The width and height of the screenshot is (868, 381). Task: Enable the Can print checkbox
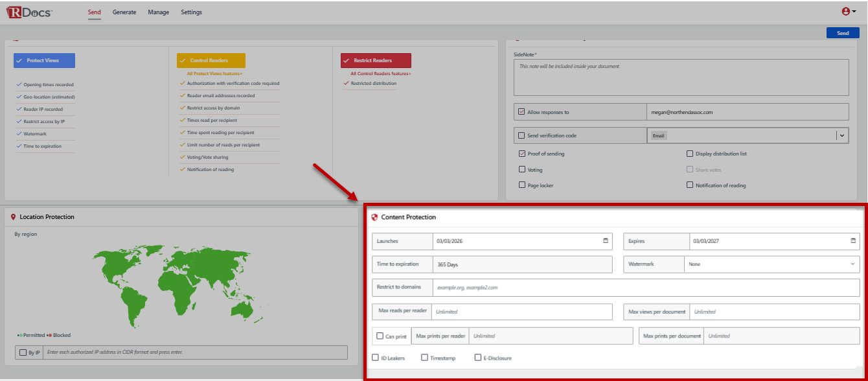coord(380,336)
